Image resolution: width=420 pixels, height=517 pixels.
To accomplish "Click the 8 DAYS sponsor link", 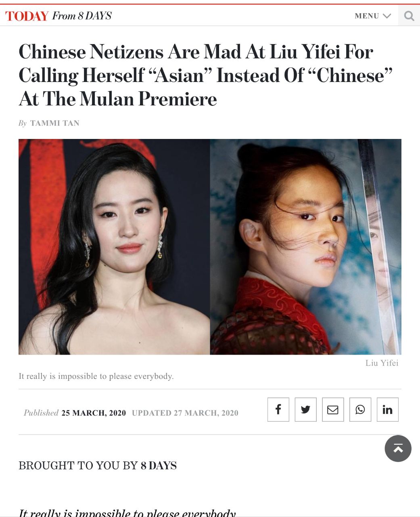I will click(x=159, y=466).
